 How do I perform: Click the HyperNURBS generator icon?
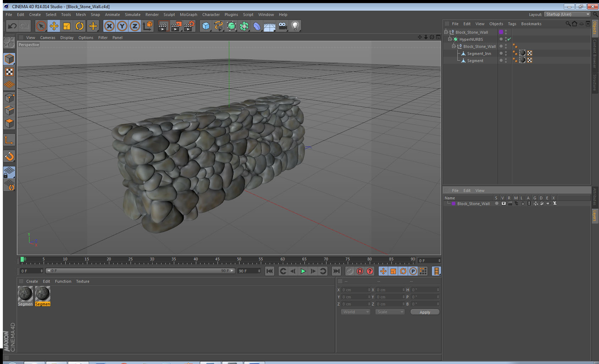(231, 26)
